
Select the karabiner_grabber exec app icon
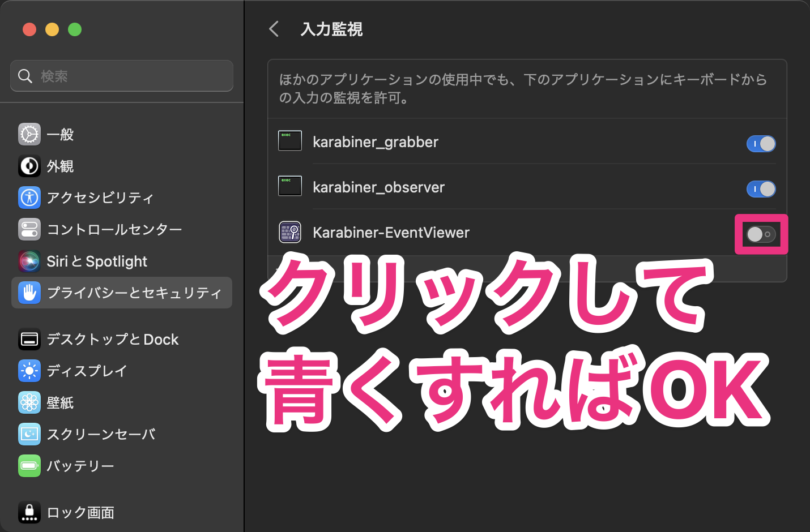point(289,140)
